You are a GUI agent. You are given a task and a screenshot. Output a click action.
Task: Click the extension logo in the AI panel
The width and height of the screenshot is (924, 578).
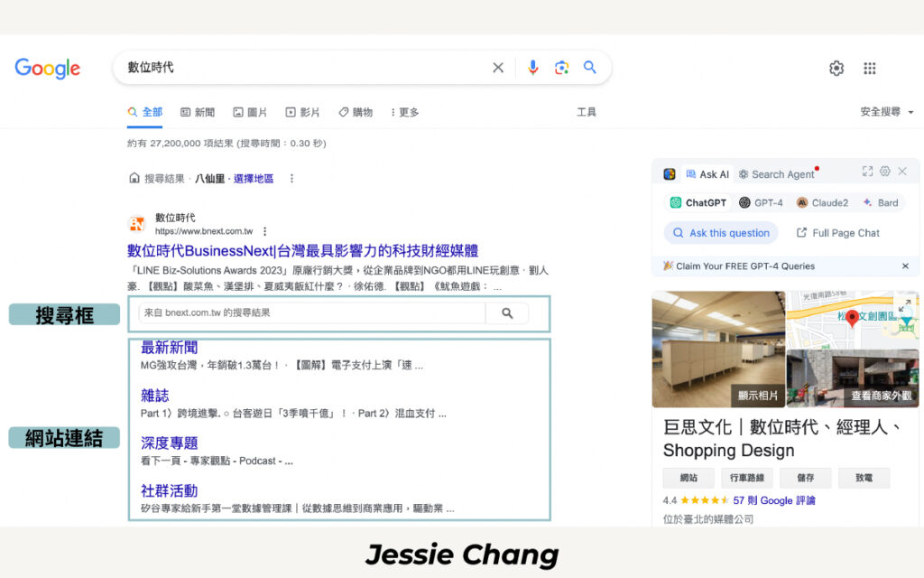coord(670,174)
